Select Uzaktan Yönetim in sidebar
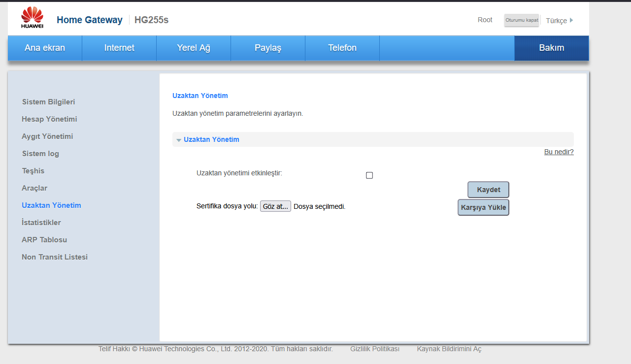 51,205
